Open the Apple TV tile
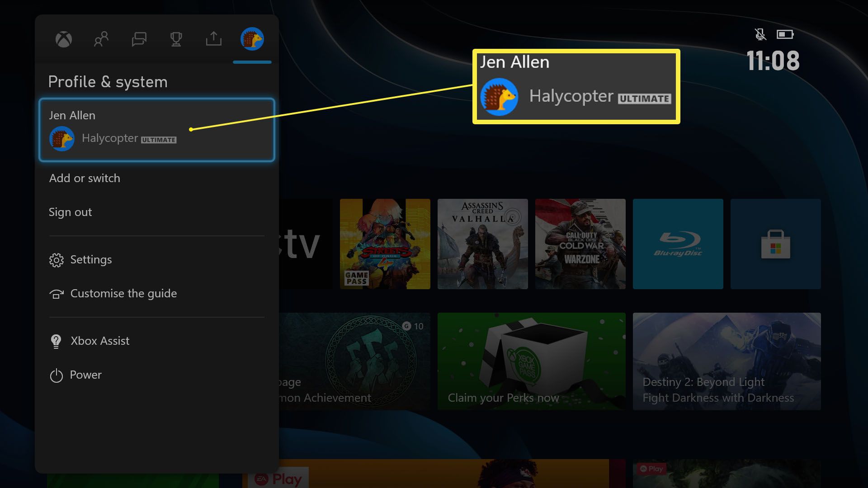This screenshot has height=488, width=868. click(x=306, y=244)
